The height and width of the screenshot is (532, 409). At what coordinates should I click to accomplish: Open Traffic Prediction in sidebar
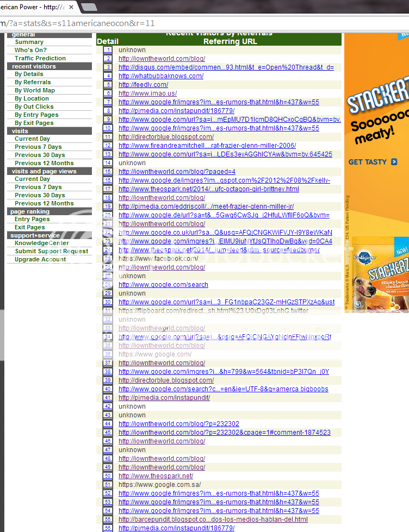point(40,58)
